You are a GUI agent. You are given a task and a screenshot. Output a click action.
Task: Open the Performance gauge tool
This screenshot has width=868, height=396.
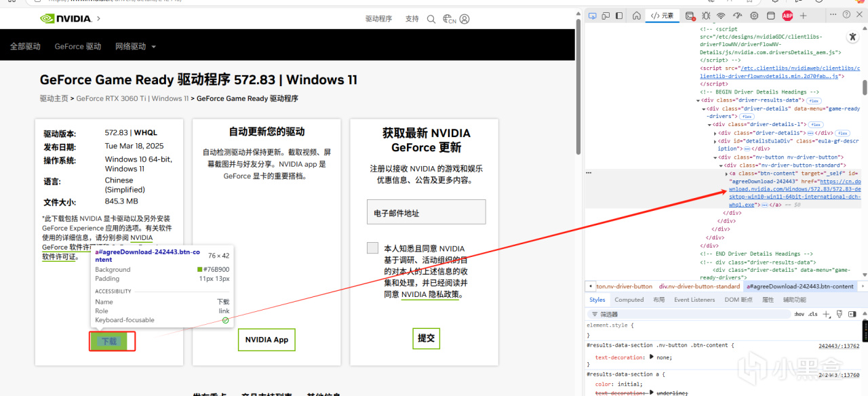(738, 16)
